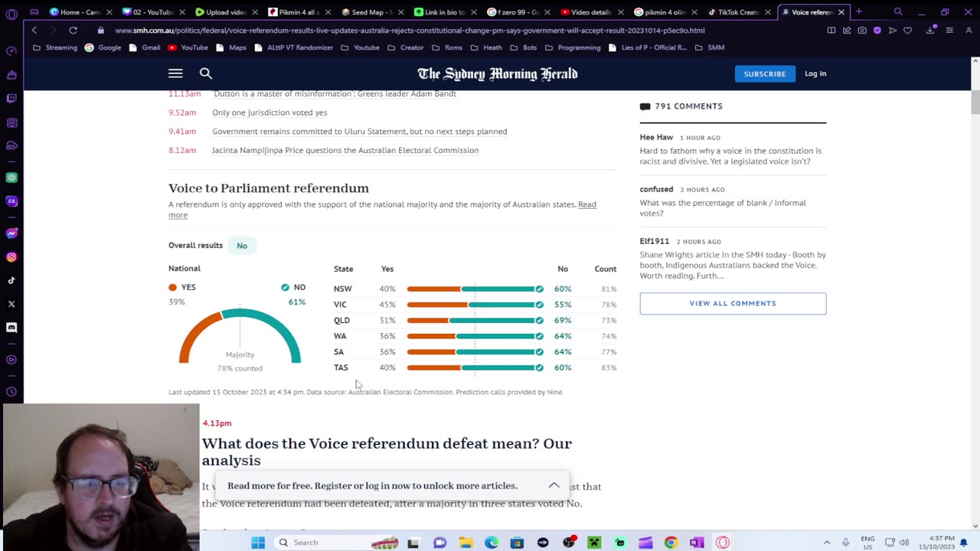This screenshot has width=980, height=551.
Task: Open the Herald's hamburger menu
Action: (x=175, y=73)
